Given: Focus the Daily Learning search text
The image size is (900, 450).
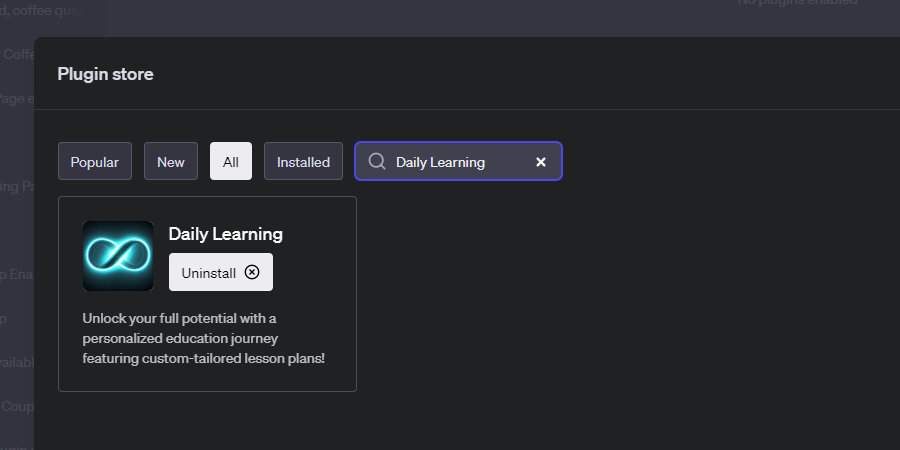Looking at the screenshot, I should point(440,162).
